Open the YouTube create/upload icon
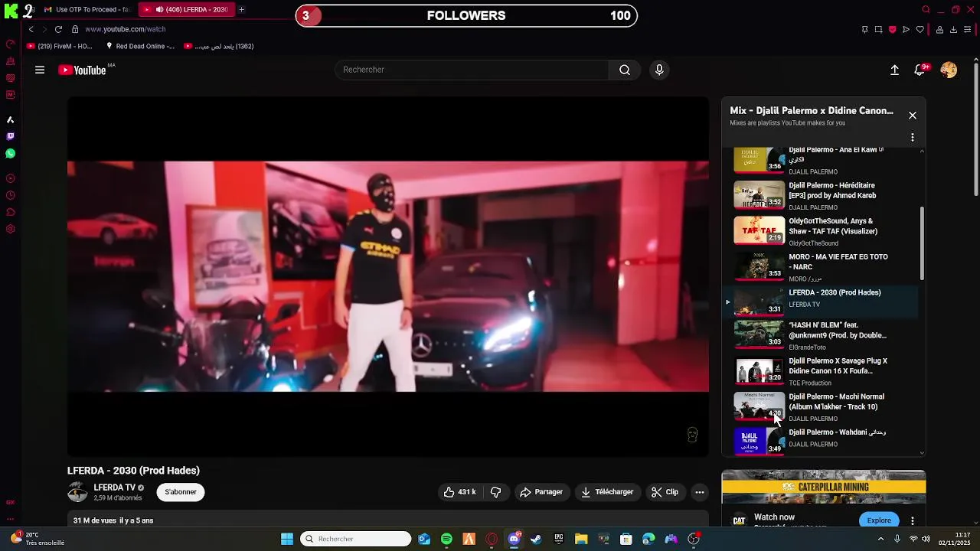980x551 pixels. coord(894,70)
